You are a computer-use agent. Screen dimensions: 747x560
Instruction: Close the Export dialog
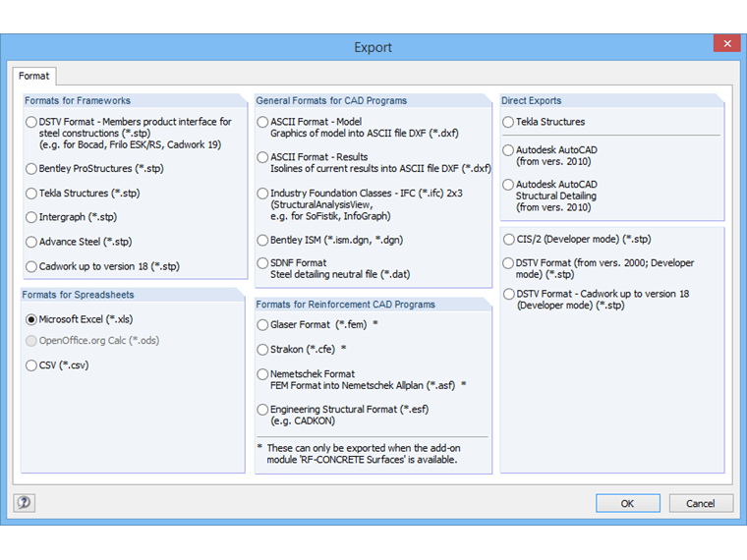pyautogui.click(x=727, y=43)
